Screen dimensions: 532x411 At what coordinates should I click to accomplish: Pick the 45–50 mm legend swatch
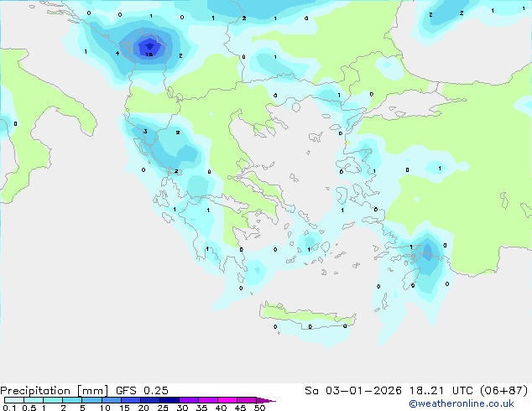pyautogui.click(x=247, y=400)
